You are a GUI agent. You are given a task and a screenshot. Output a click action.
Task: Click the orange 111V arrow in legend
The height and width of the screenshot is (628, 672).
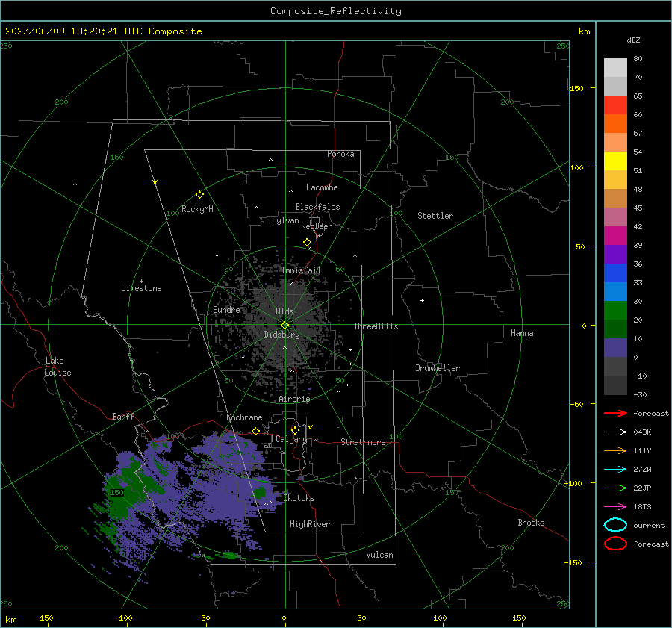pos(616,450)
